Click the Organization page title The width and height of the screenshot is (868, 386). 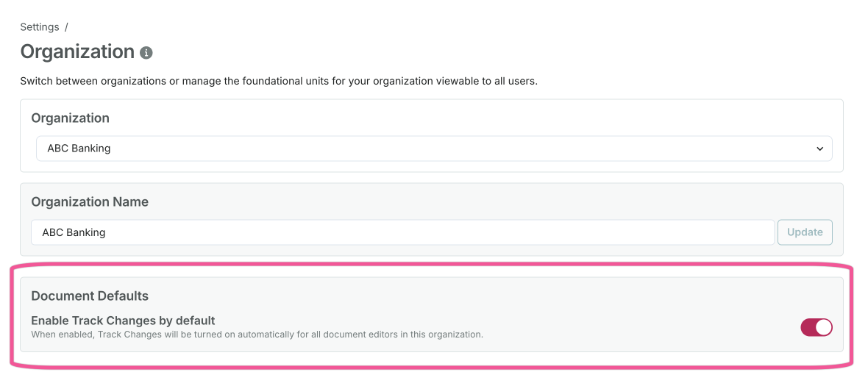pos(77,52)
